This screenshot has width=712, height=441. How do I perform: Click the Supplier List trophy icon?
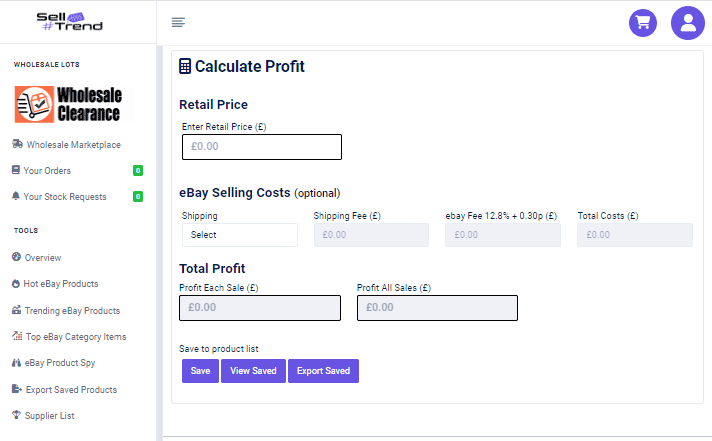click(x=17, y=415)
